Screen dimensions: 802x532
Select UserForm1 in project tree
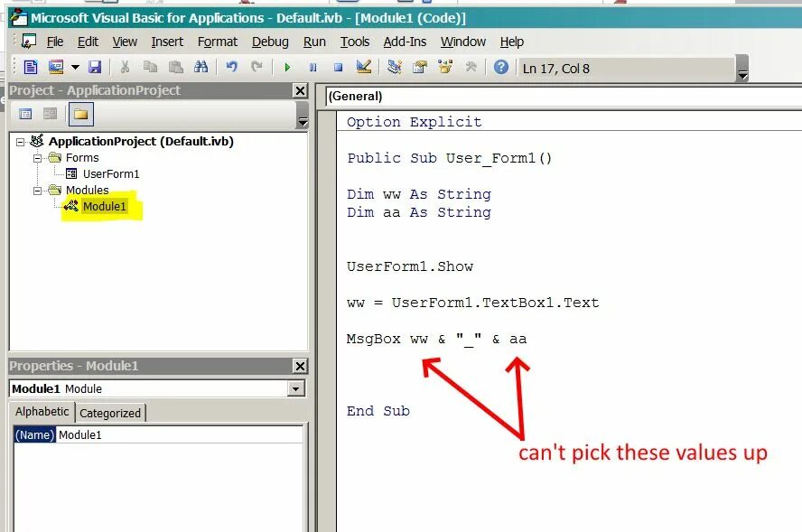111,174
